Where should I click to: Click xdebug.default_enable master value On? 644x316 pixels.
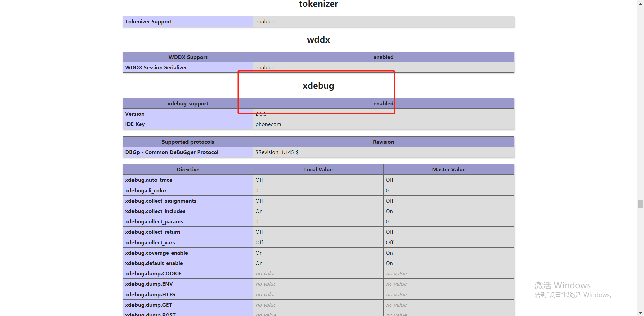389,263
